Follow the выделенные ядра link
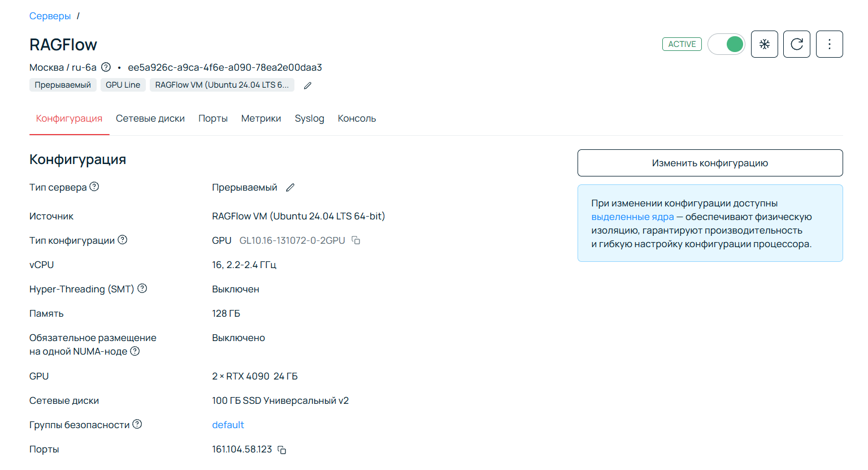This screenshot has width=868, height=470. pyautogui.click(x=633, y=217)
